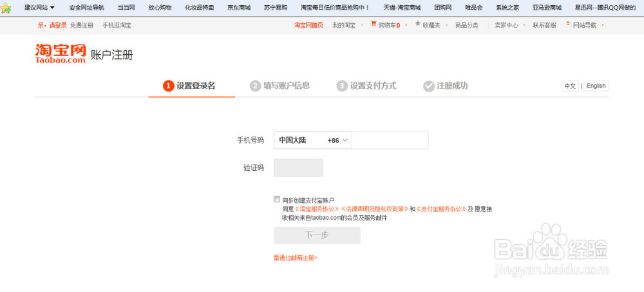Open 唯品会 bookmark

[x=474, y=7]
